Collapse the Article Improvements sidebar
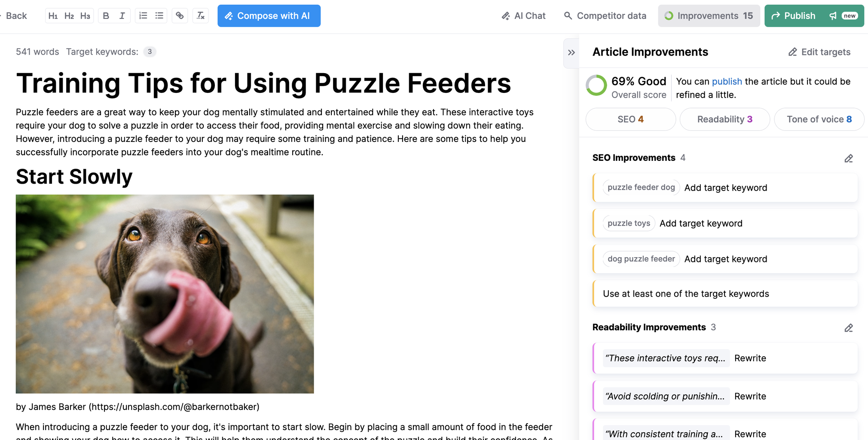The image size is (868, 440). 572,52
